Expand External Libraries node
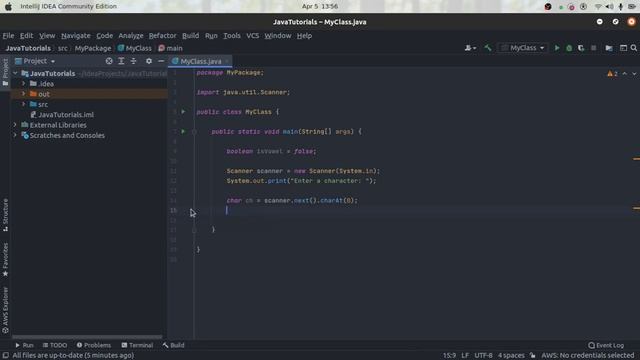 pos(16,125)
